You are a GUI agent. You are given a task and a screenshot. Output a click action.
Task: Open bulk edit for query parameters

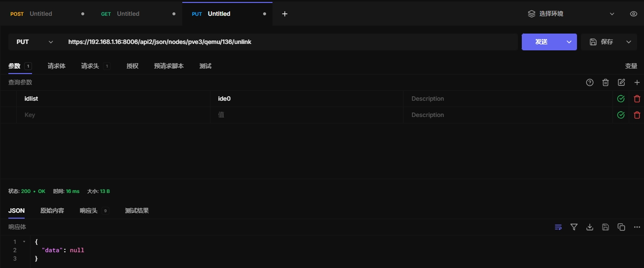(621, 82)
